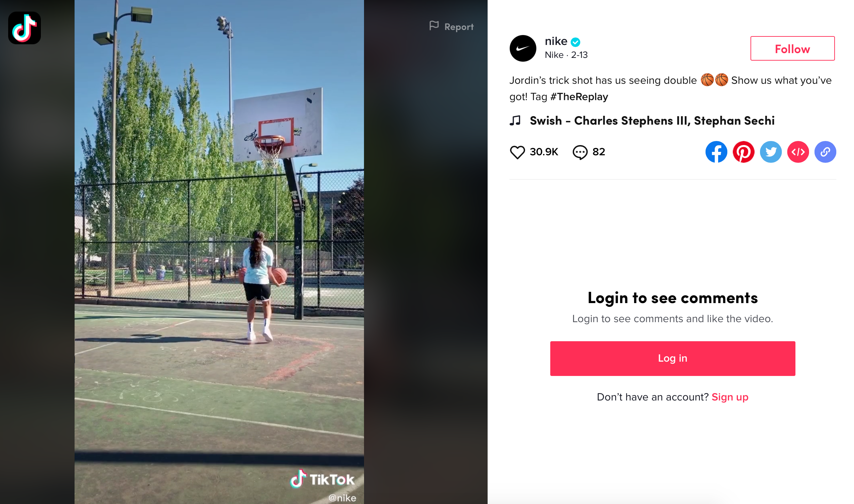Click the nike username
This screenshot has height=504, width=854.
pos(556,41)
